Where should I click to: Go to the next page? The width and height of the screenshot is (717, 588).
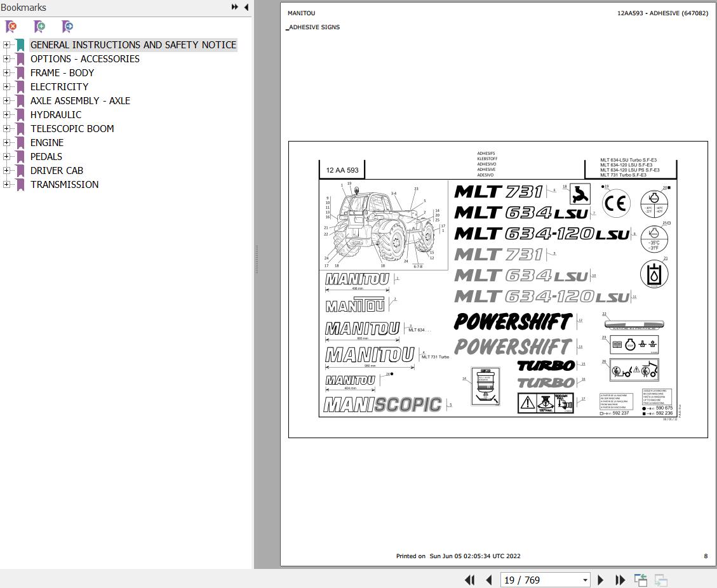pyautogui.click(x=600, y=580)
